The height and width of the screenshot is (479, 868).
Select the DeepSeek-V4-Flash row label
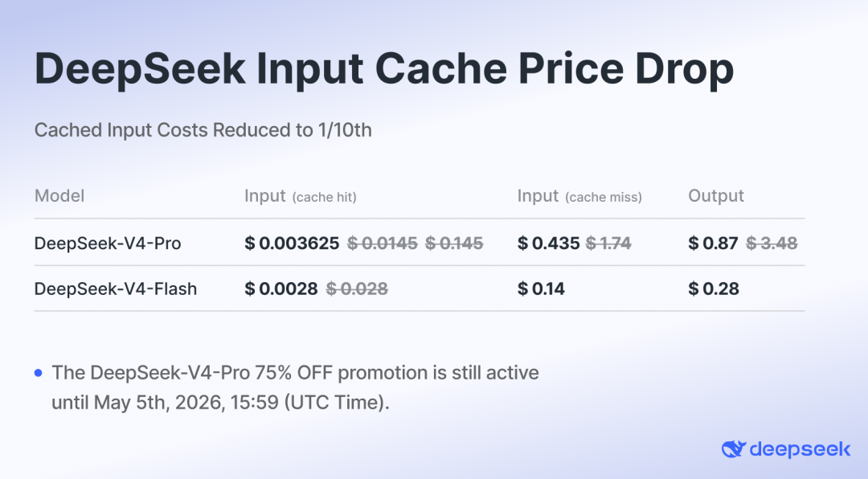pos(115,289)
